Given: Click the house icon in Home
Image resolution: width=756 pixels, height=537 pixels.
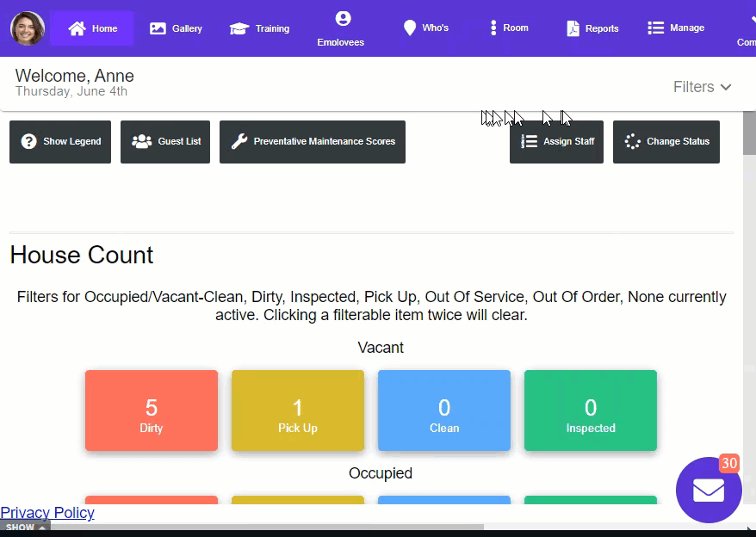Looking at the screenshot, I should click(77, 28).
